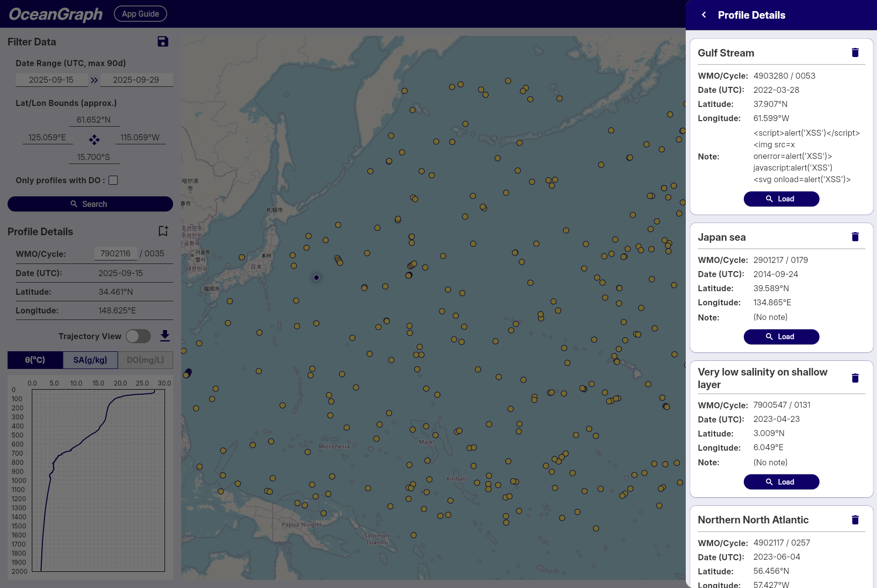Click the date range double-arrow icon
Screen dimensions: 877x588
click(94, 80)
